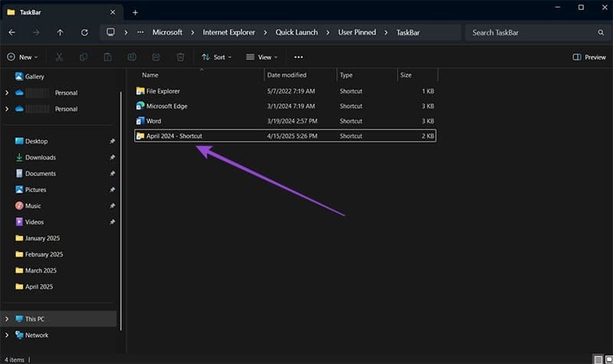
Task: Switch to details view in status bar
Action: (598, 359)
